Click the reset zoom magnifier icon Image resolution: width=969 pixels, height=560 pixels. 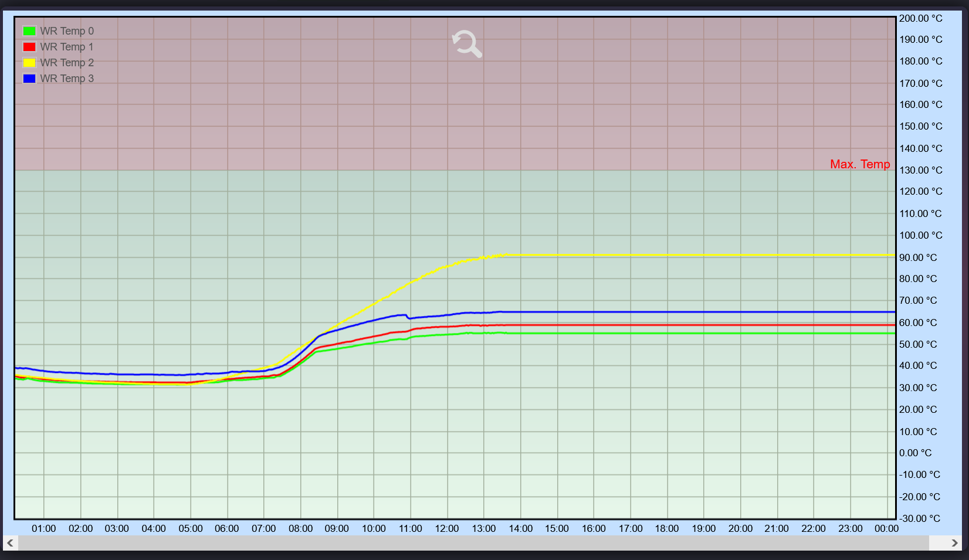467,44
